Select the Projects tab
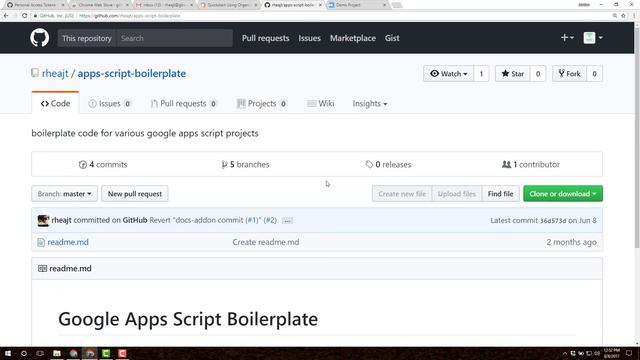Image resolution: width=640 pixels, height=360 pixels. [262, 104]
